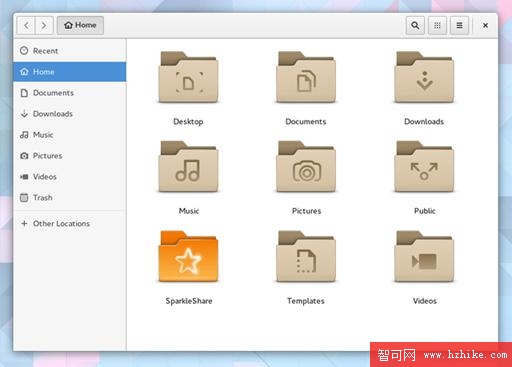The image size is (512, 367).
Task: Open search with the magnifier icon
Action: coord(415,25)
